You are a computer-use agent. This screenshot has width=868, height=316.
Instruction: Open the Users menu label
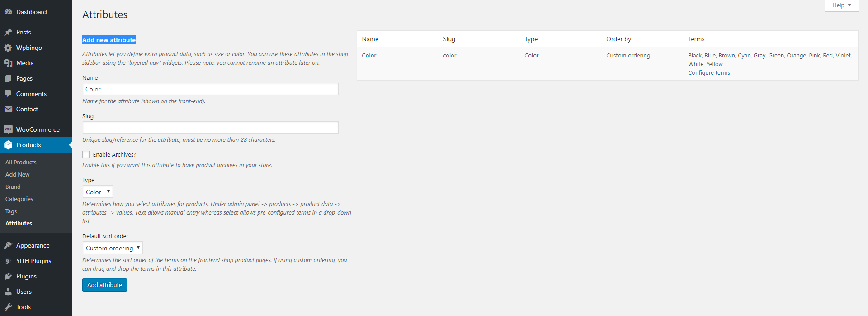click(x=24, y=292)
